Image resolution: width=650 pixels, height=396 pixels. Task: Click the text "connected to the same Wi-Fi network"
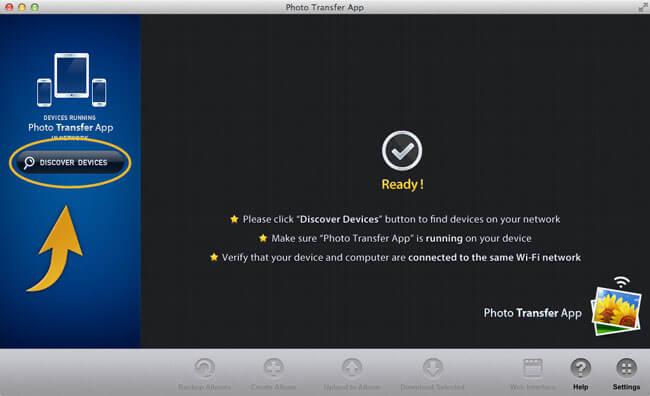pyautogui.click(x=494, y=258)
